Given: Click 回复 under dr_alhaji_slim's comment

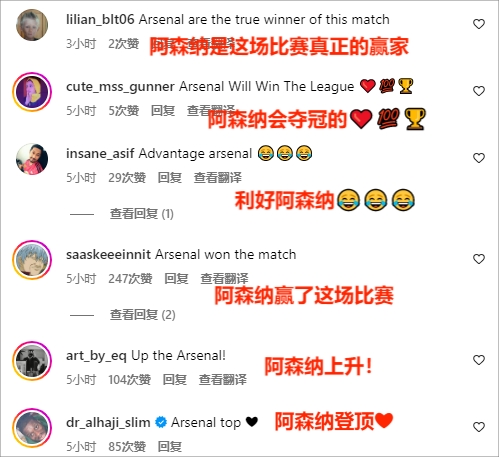Looking at the screenshot, I should (x=170, y=447).
